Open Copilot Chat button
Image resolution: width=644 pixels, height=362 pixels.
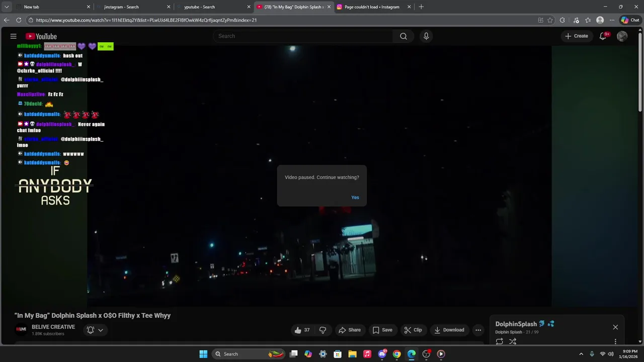[x=630, y=20]
